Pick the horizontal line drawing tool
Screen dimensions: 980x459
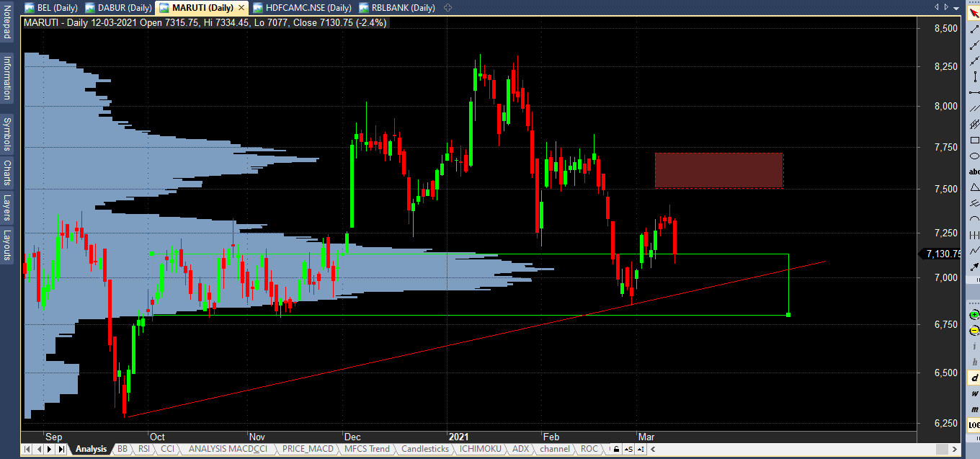coord(974,92)
